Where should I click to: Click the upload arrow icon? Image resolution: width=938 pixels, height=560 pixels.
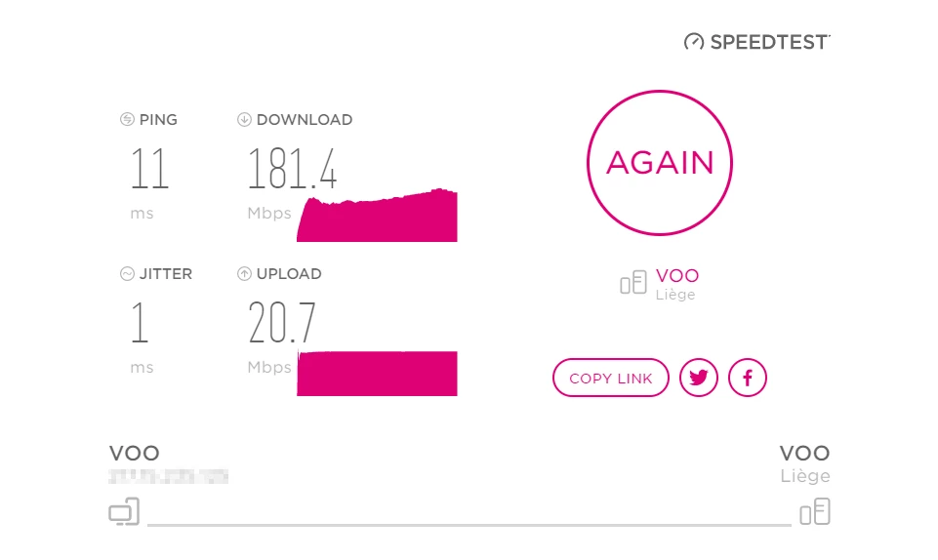[244, 274]
